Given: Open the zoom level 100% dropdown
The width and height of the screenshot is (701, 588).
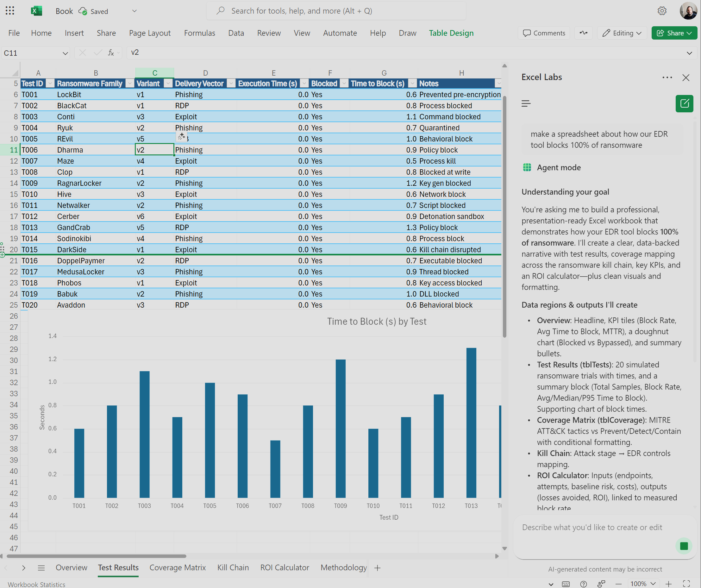Looking at the screenshot, I should (x=642, y=584).
